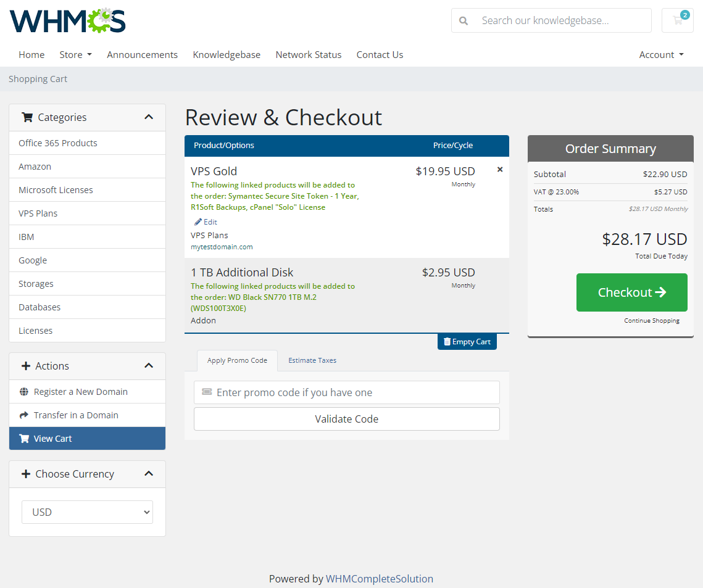Open the shopping cart icon showing 2 items

(677, 20)
